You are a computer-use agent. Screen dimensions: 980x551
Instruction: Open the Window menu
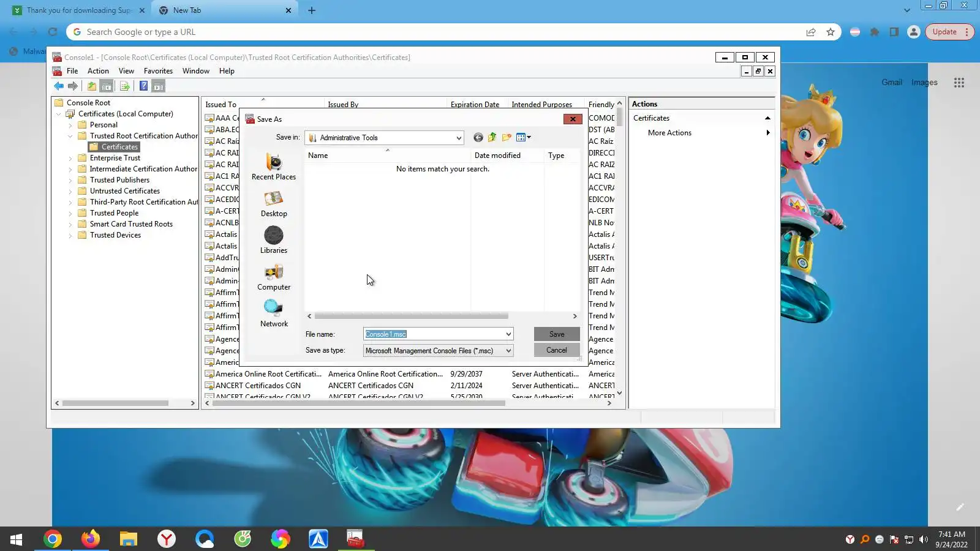click(x=196, y=71)
